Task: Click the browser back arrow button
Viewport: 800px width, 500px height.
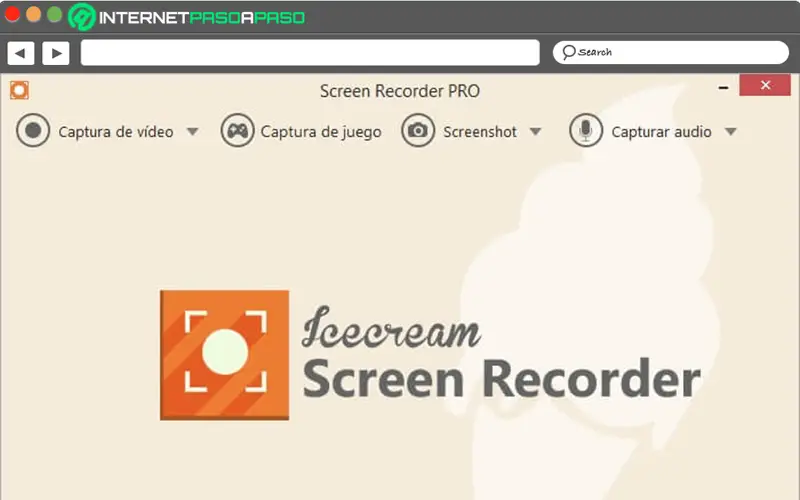Action: [21, 53]
